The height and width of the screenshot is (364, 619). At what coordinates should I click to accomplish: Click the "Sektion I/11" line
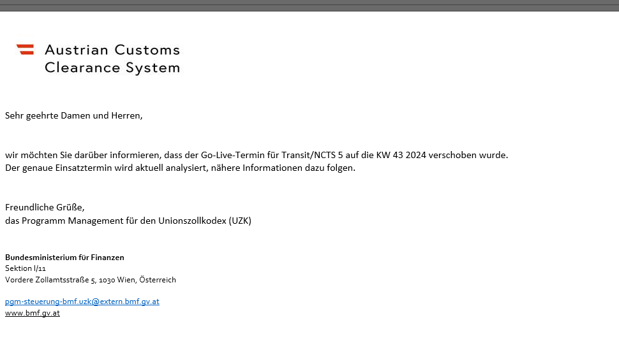click(26, 268)
